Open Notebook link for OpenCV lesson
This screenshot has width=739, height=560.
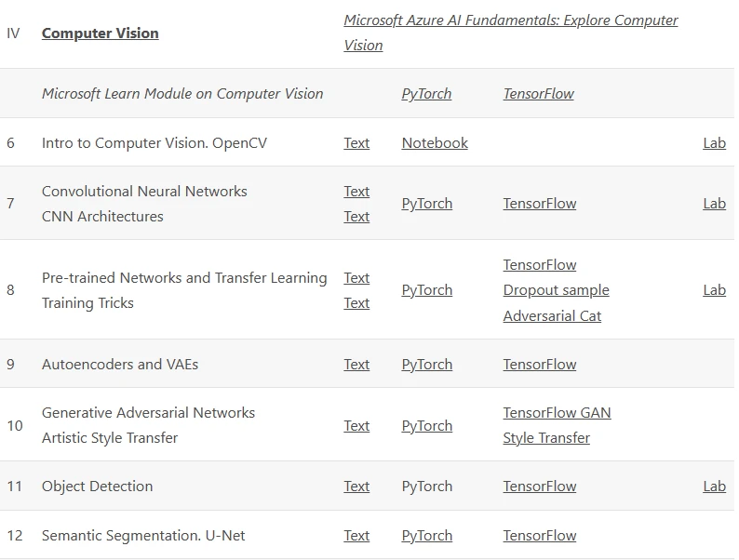pos(435,142)
